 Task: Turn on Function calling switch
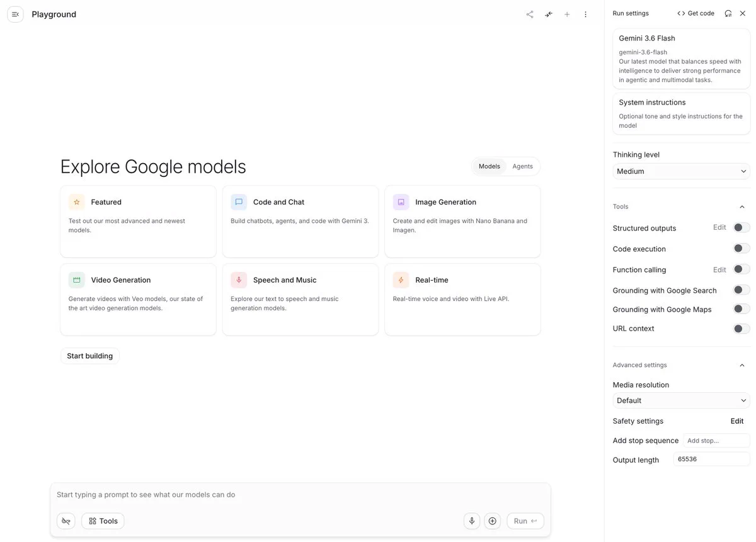coord(742,269)
